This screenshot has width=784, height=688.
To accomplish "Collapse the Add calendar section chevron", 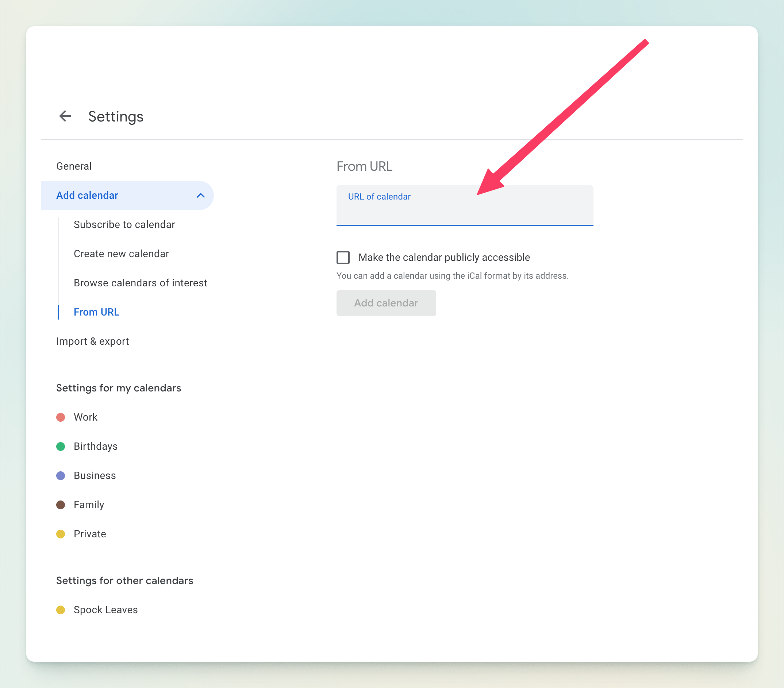I will pyautogui.click(x=200, y=196).
